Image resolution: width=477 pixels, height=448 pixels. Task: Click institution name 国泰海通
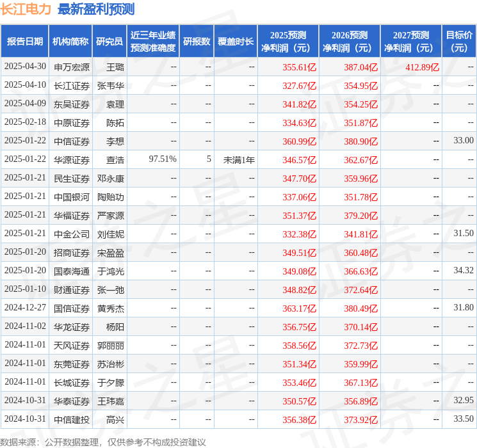(72, 271)
